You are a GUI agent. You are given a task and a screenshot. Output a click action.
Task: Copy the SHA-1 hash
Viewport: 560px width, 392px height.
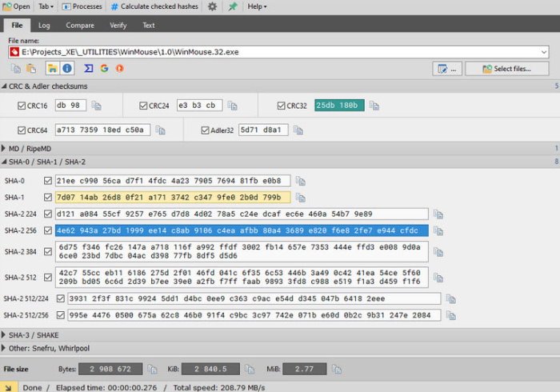pyautogui.click(x=300, y=198)
